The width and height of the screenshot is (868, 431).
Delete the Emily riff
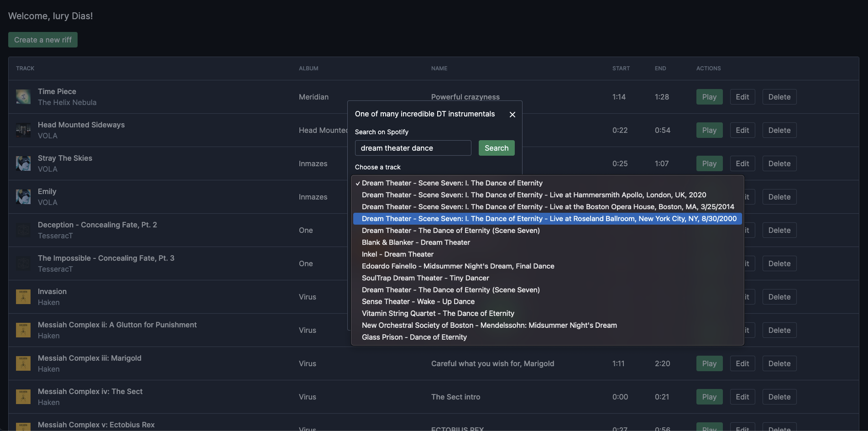click(x=779, y=197)
